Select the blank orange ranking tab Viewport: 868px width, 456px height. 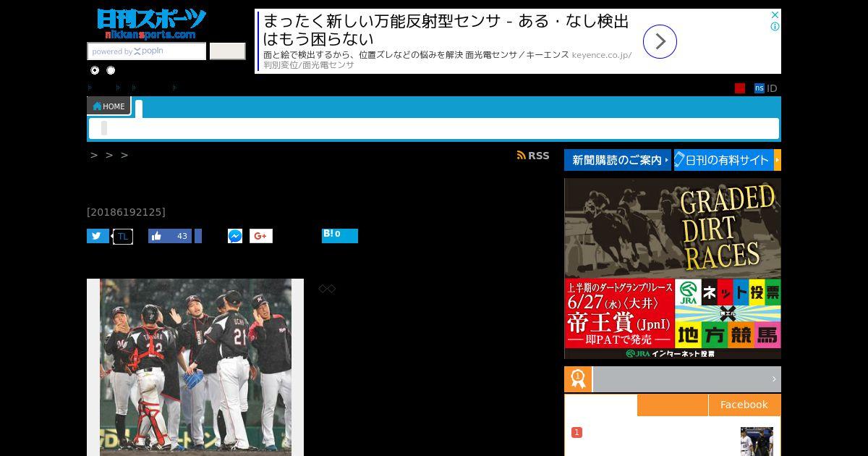click(x=673, y=405)
